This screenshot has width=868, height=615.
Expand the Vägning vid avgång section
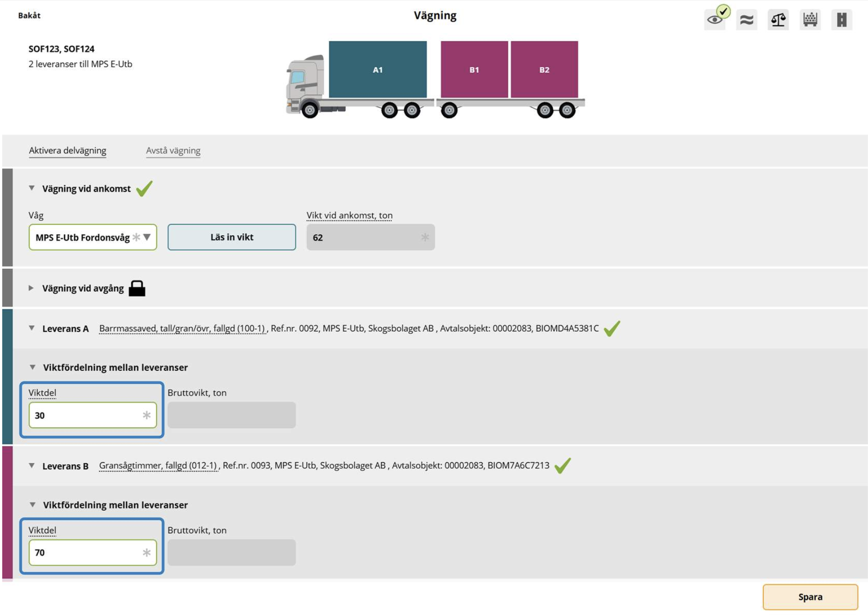(x=31, y=288)
